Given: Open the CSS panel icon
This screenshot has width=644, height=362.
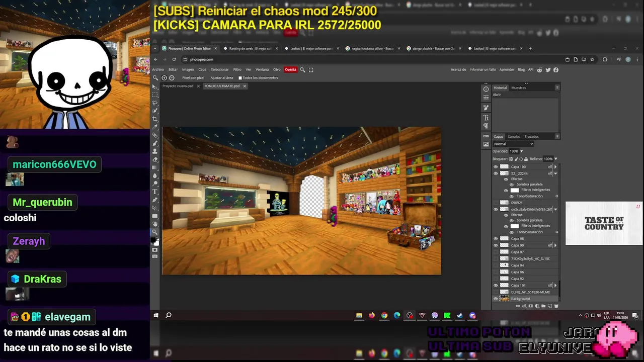Looking at the screenshot, I should coord(486,136).
